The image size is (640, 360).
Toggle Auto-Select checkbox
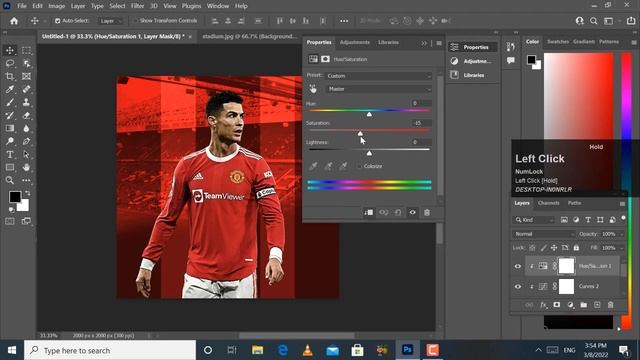(58, 21)
